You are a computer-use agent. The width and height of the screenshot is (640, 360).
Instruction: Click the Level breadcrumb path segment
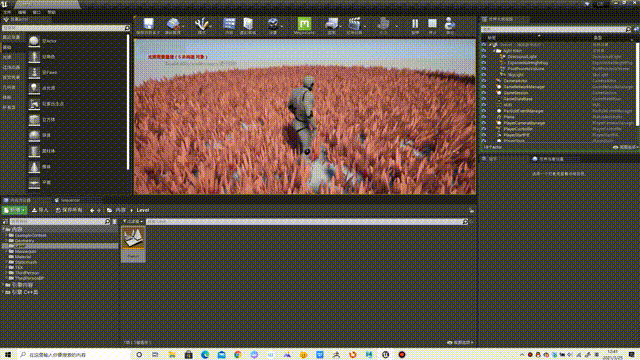click(142, 210)
